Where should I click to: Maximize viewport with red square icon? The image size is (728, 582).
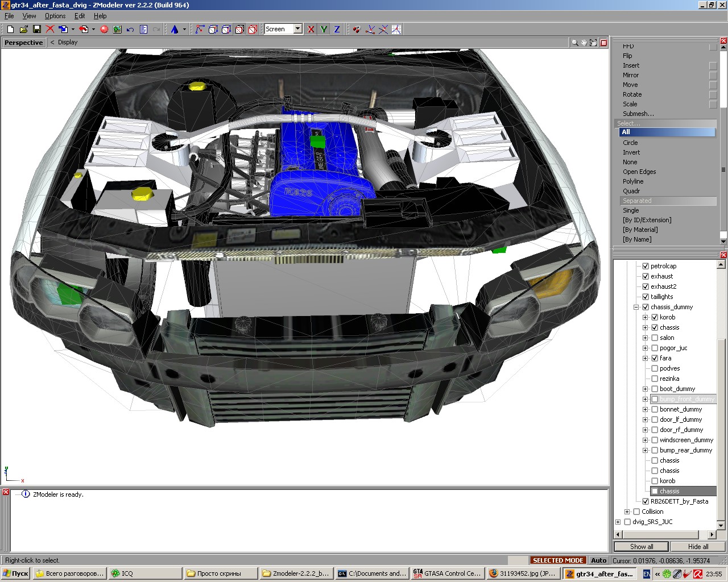click(x=603, y=43)
